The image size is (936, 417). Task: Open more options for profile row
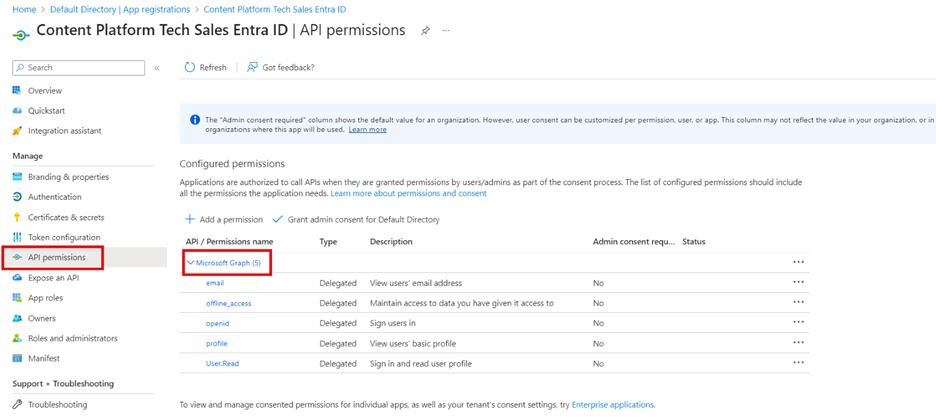pos(798,342)
